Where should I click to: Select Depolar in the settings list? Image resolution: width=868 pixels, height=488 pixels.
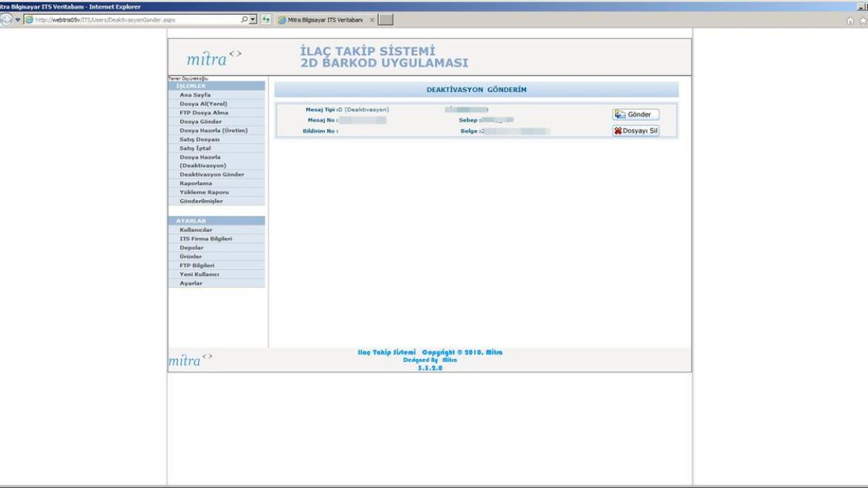coord(191,247)
